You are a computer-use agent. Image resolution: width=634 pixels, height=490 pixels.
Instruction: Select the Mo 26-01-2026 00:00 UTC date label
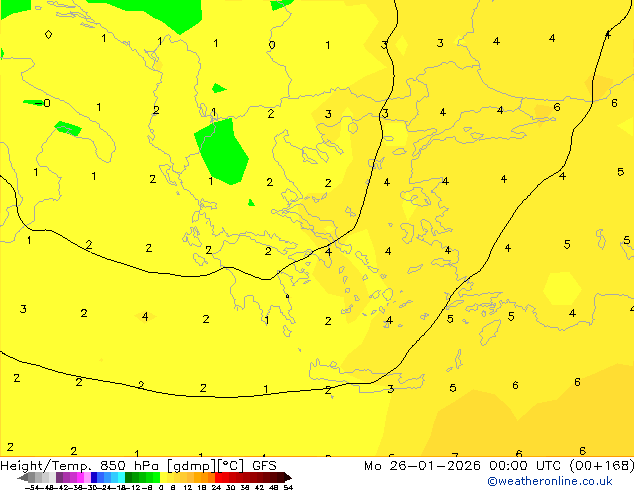463,466
